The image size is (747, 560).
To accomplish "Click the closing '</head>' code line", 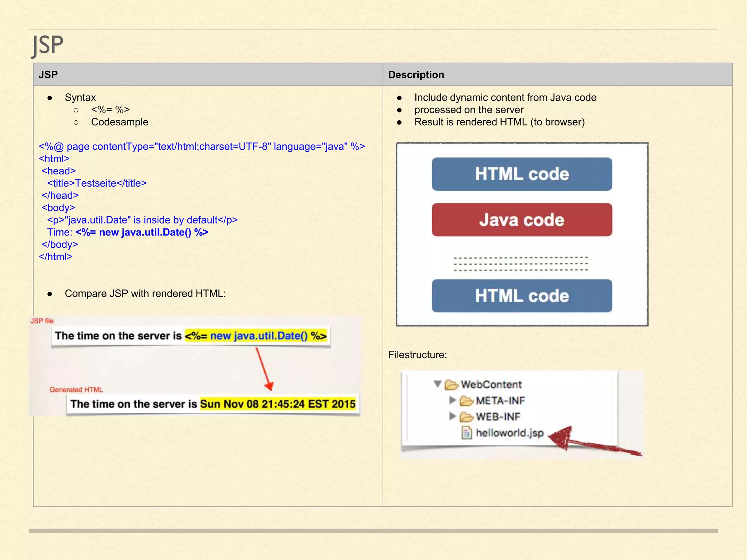I will (x=60, y=195).
